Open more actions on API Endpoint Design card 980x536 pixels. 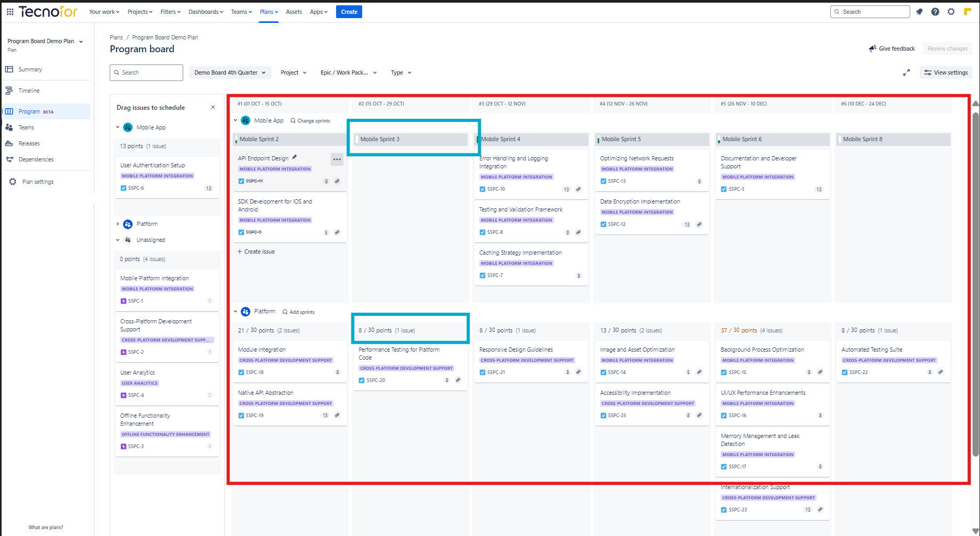click(337, 159)
